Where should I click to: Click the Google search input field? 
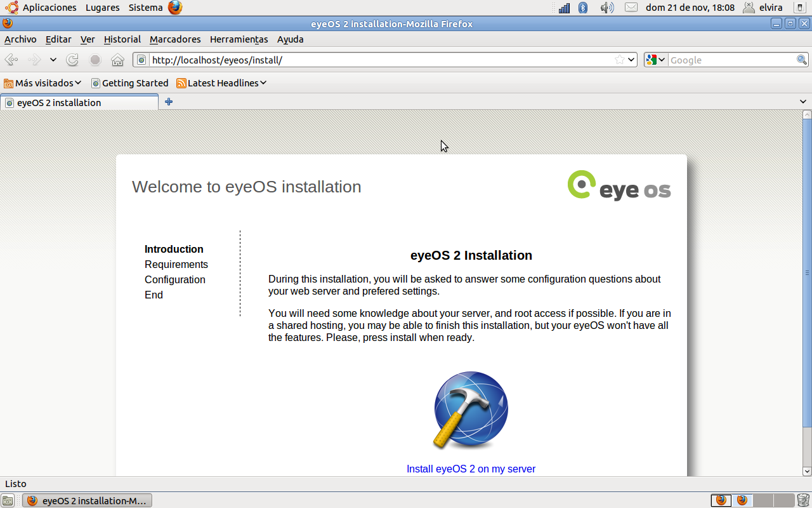pos(732,60)
